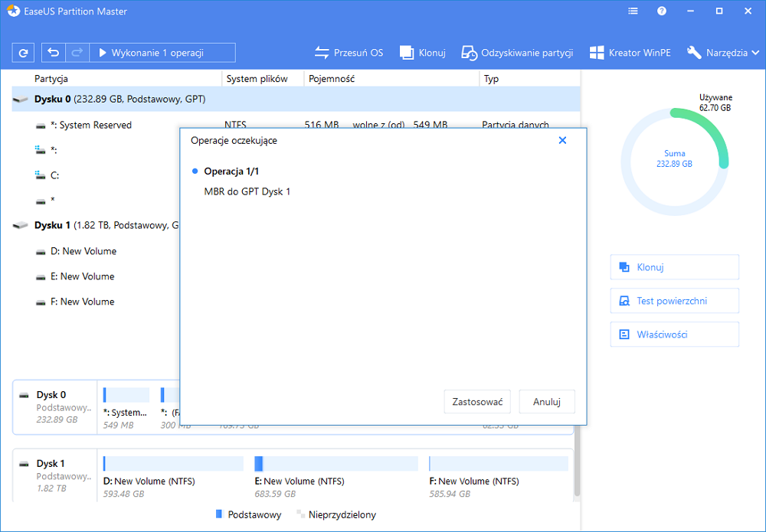Execute the 1 pending operation (Wykonanie)

(162, 53)
